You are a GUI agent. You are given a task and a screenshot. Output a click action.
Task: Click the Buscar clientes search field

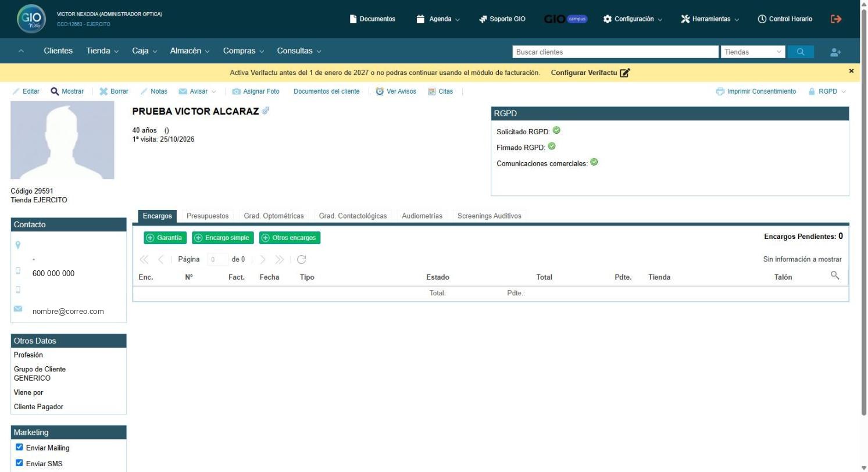point(616,52)
